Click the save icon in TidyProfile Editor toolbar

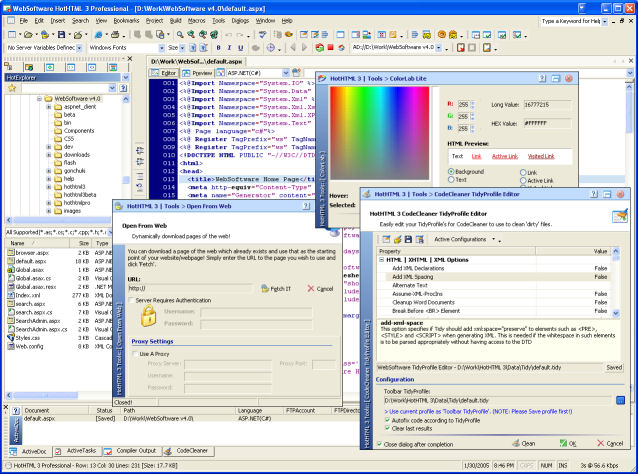click(x=408, y=240)
